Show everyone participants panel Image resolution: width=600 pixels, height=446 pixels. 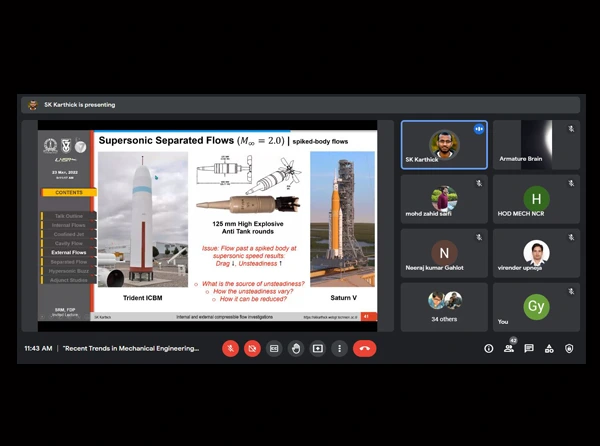tap(509, 348)
